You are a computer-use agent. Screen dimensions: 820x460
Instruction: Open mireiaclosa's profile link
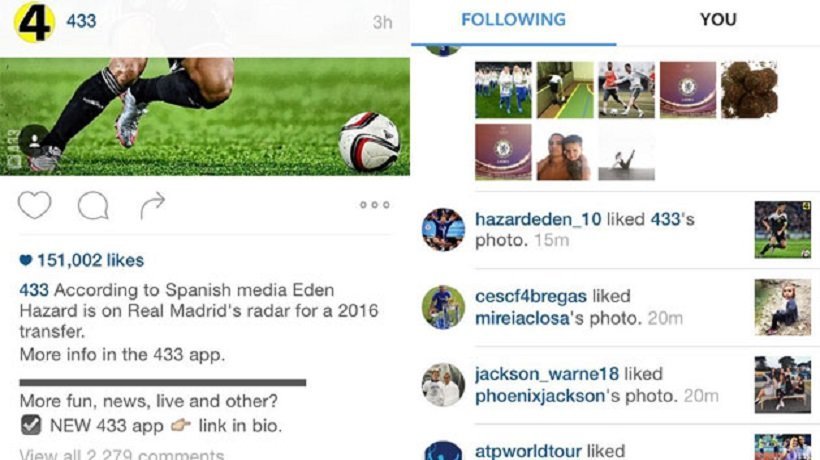pyautogui.click(x=521, y=318)
